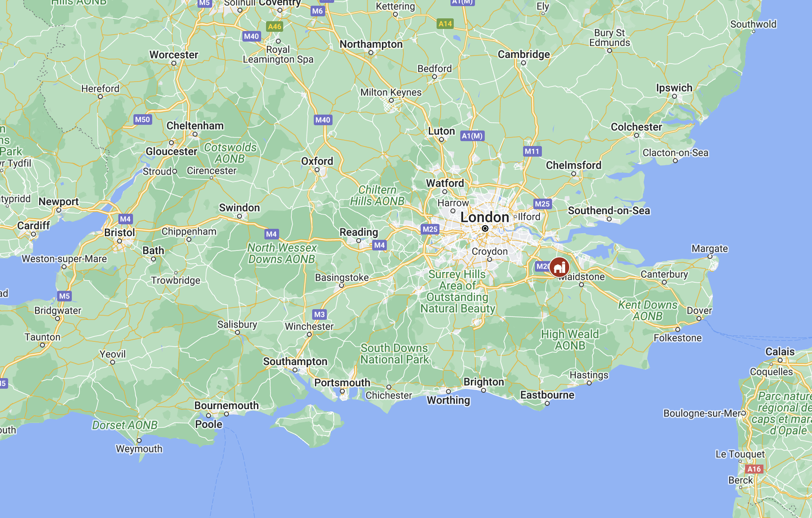Click the green A46 shield near Coventry
Image resolution: width=812 pixels, height=518 pixels.
click(x=275, y=27)
